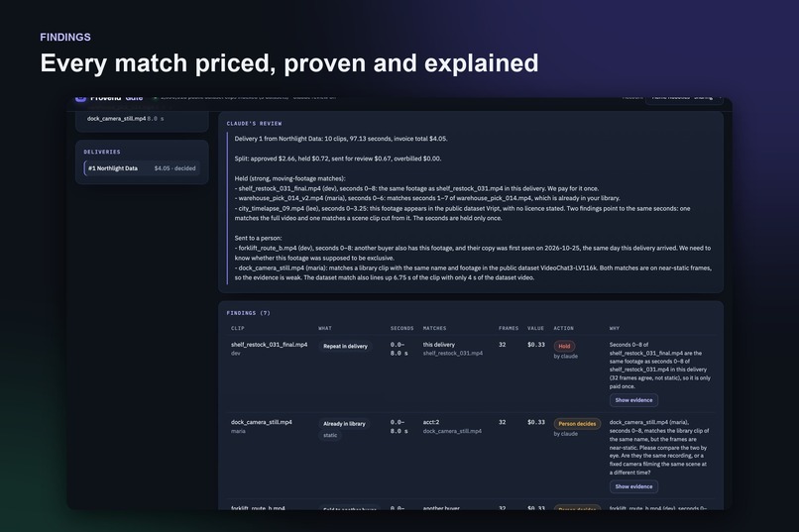Click frames count 32 in shelf_restock row
799x532 pixels.
click(x=503, y=345)
